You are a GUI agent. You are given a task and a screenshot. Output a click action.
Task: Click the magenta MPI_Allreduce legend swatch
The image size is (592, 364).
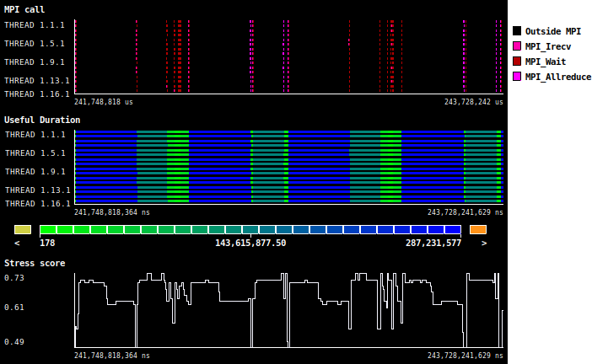pos(517,76)
